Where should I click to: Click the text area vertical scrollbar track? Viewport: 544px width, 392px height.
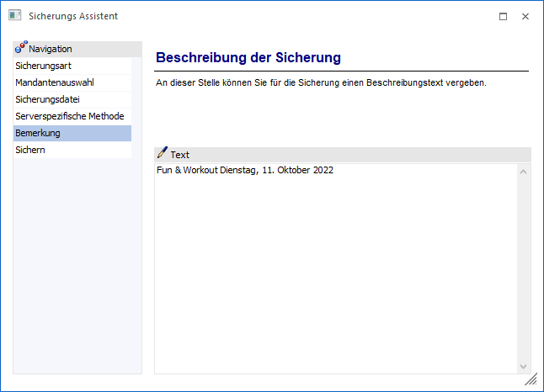coord(524,269)
